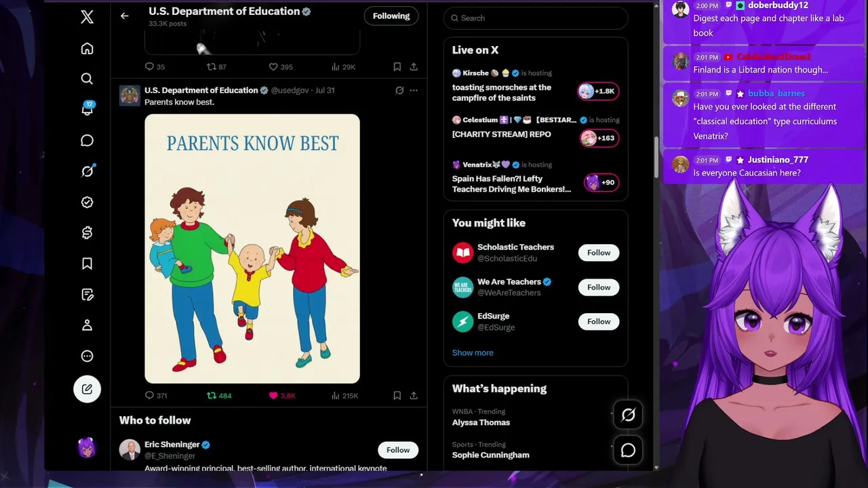
Task: Reply to the post with 371 replies
Action: [x=156, y=396]
